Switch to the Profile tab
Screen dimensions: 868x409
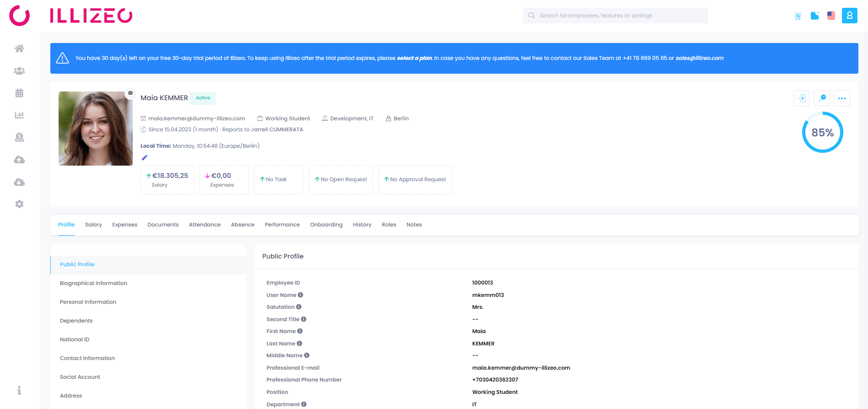(66, 225)
